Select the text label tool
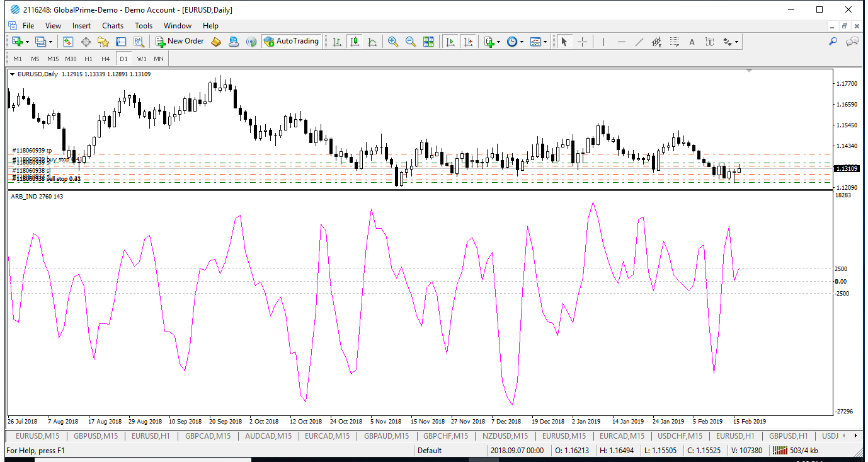The image size is (868, 462). tap(710, 42)
